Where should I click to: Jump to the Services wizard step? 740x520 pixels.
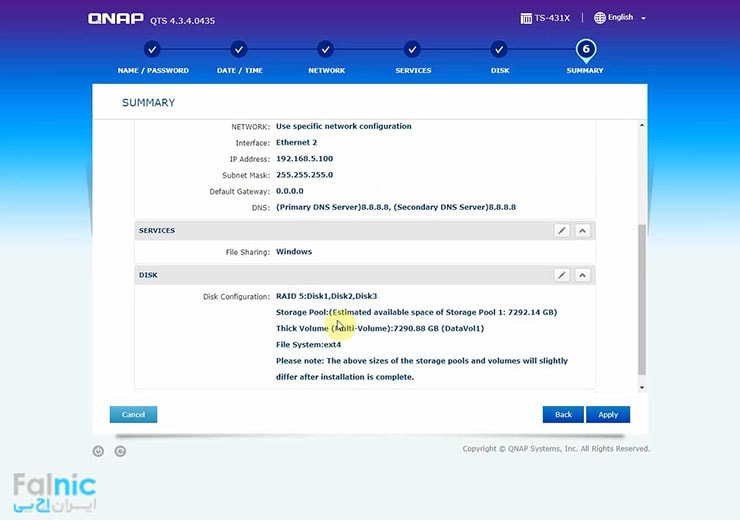[413, 49]
